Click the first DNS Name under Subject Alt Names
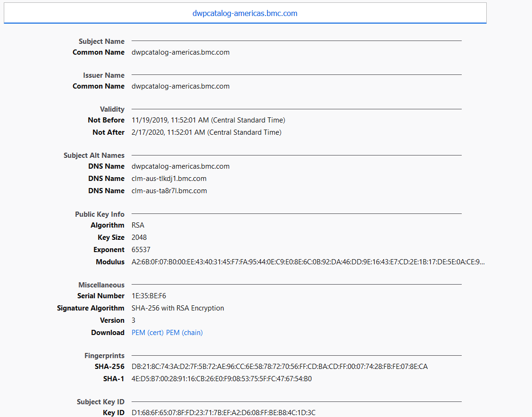The width and height of the screenshot is (532, 417). [180, 166]
